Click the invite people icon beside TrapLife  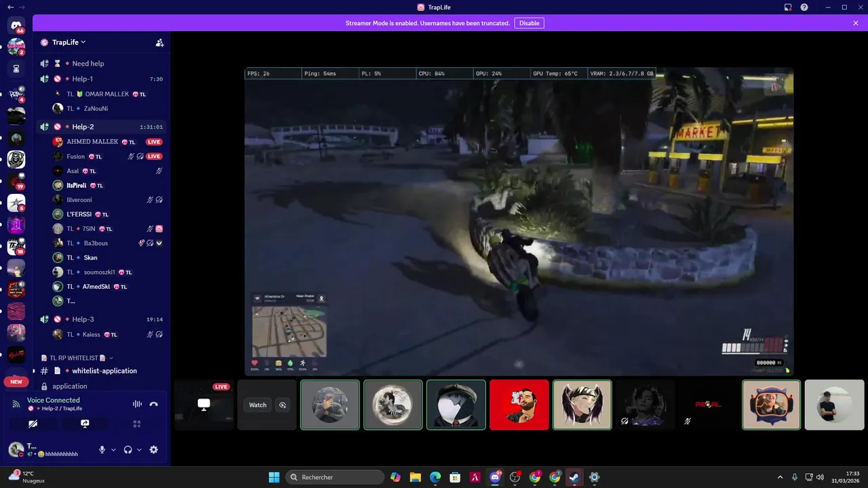pos(159,42)
